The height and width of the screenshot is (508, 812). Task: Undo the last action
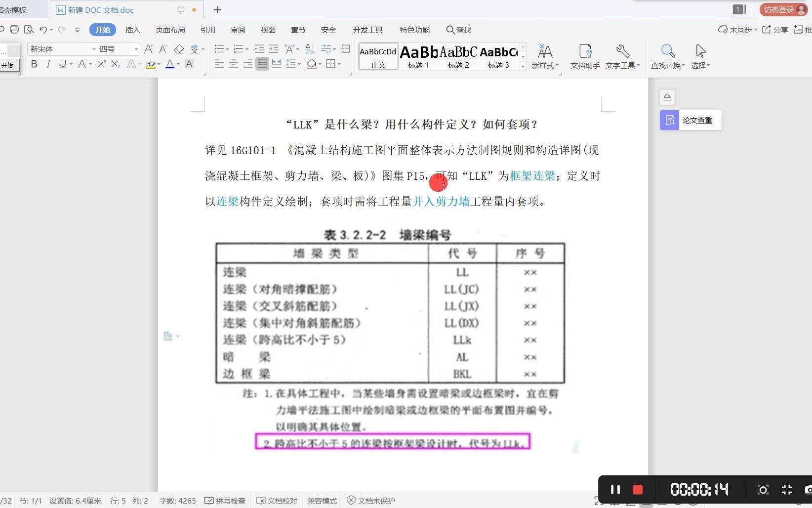pos(43,30)
